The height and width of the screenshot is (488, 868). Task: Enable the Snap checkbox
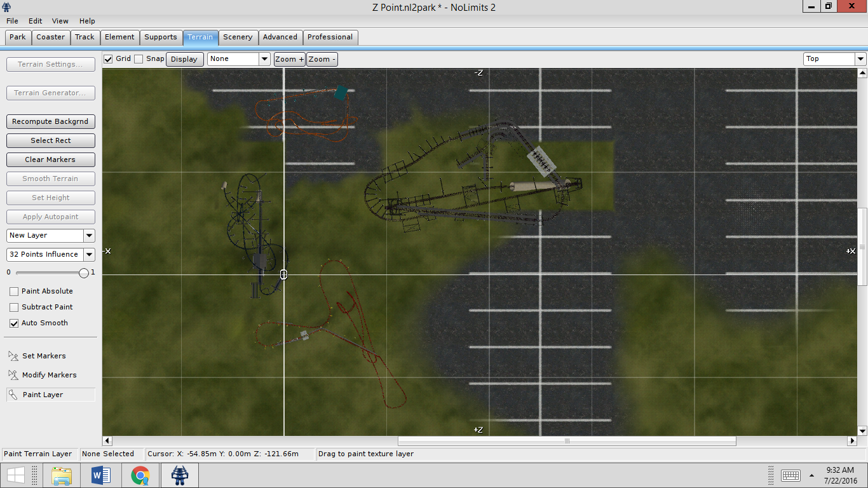point(139,59)
